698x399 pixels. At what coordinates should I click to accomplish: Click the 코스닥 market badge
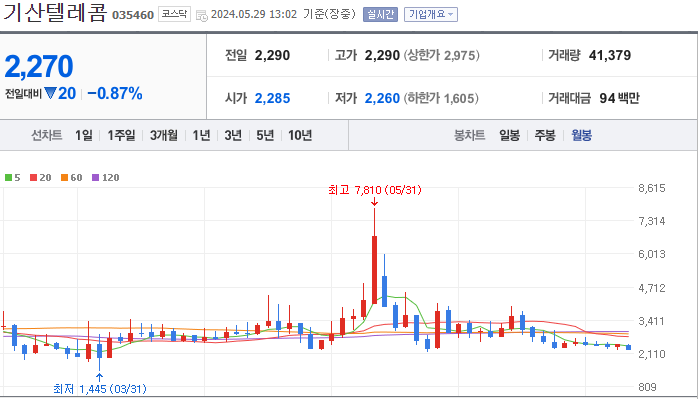(x=174, y=14)
